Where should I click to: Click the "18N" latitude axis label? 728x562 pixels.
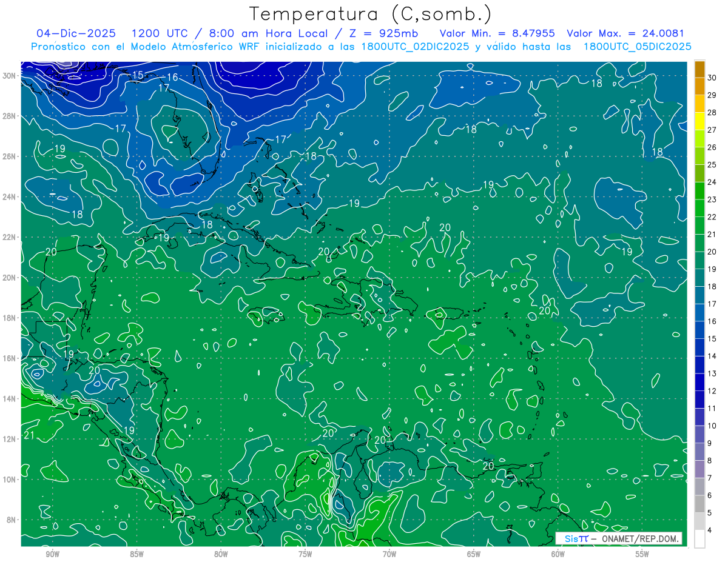point(9,318)
